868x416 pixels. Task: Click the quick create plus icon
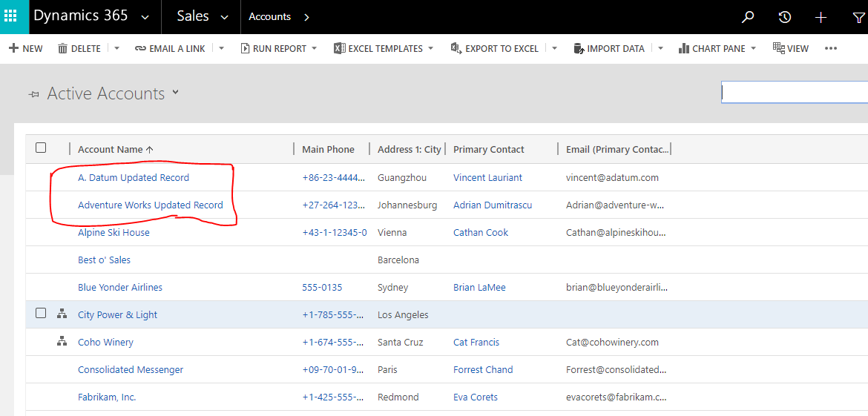pos(821,17)
